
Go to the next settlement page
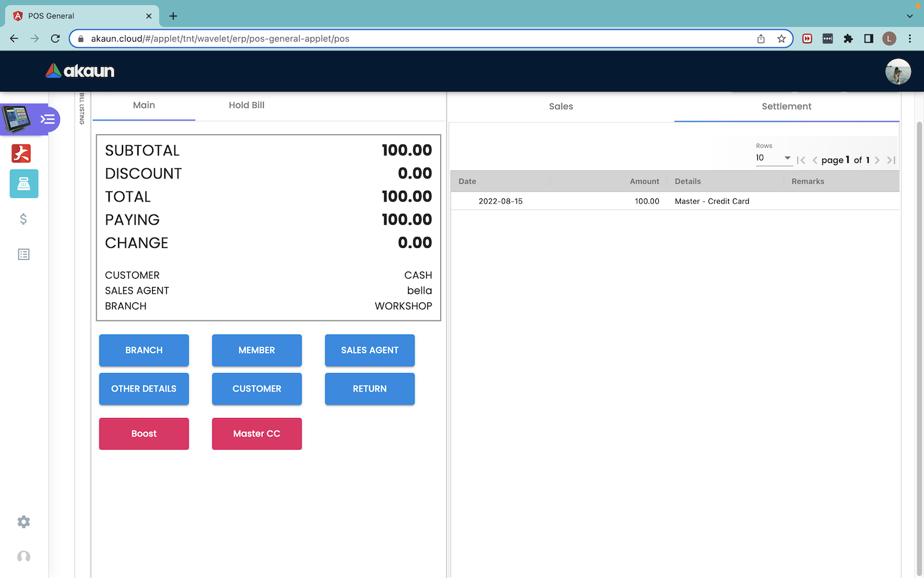tap(877, 160)
